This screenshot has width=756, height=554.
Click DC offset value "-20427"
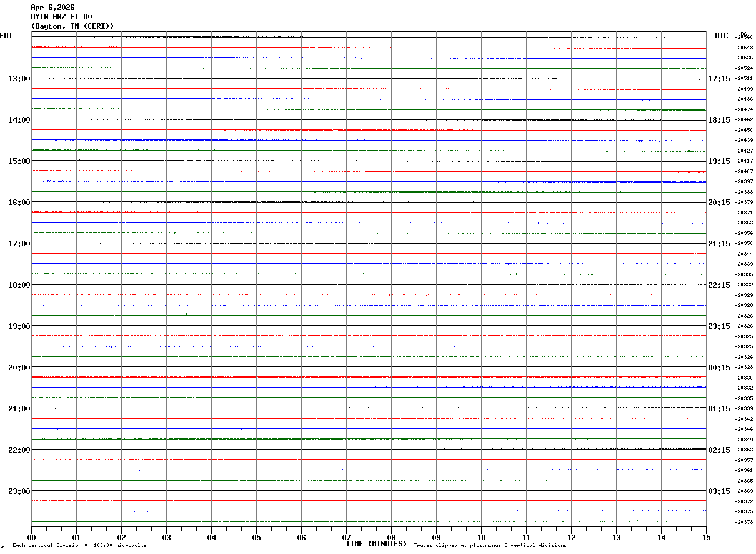tap(744, 151)
